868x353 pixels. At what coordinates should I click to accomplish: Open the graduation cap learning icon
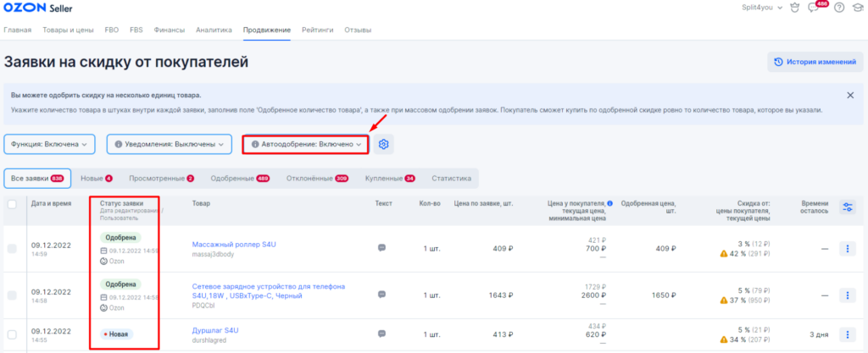857,8
